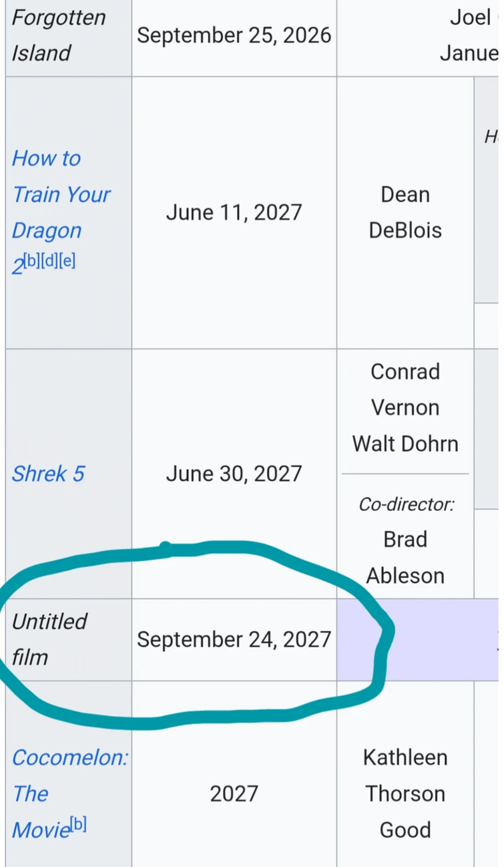Click co-director Brad Ableson's name
Image resolution: width=504 pixels, height=867 pixels.
coord(405,557)
